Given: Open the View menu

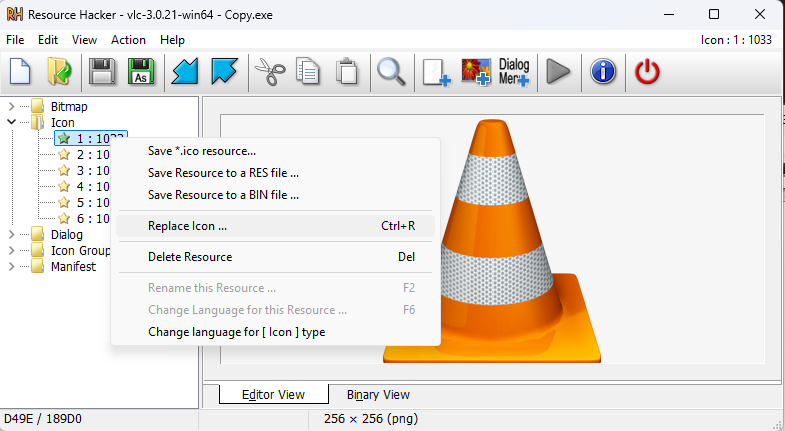Looking at the screenshot, I should [x=84, y=40].
